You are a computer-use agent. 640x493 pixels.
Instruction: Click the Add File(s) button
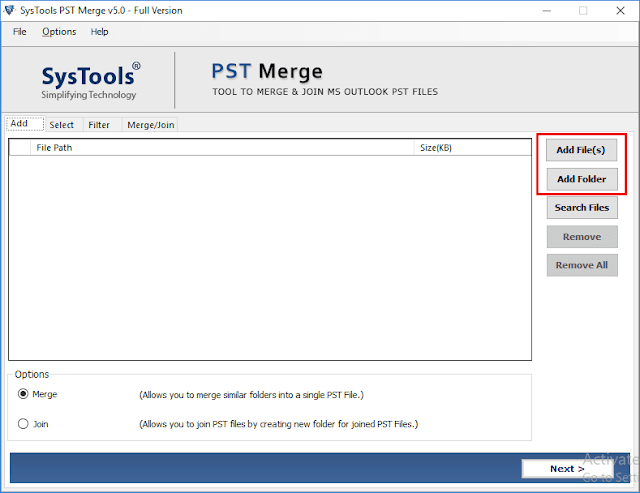coord(581,150)
